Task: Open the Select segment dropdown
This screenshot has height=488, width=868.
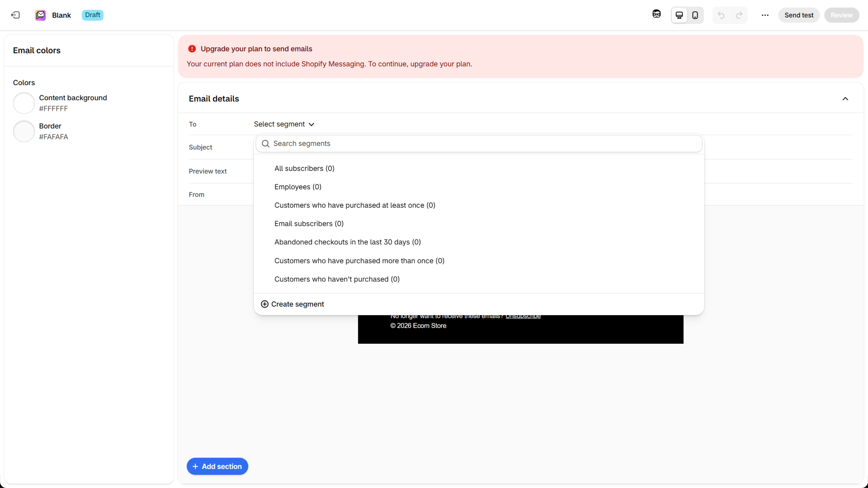Action: point(284,124)
